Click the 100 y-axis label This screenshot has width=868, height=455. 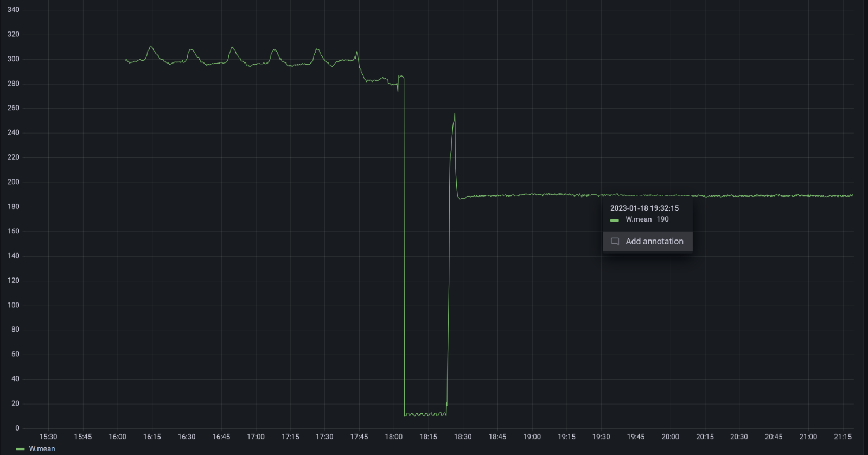[13, 305]
